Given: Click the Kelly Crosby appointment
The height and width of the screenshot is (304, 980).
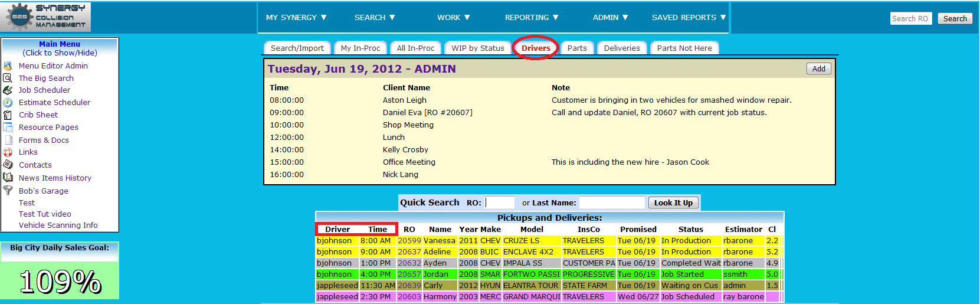Looking at the screenshot, I should tap(405, 150).
